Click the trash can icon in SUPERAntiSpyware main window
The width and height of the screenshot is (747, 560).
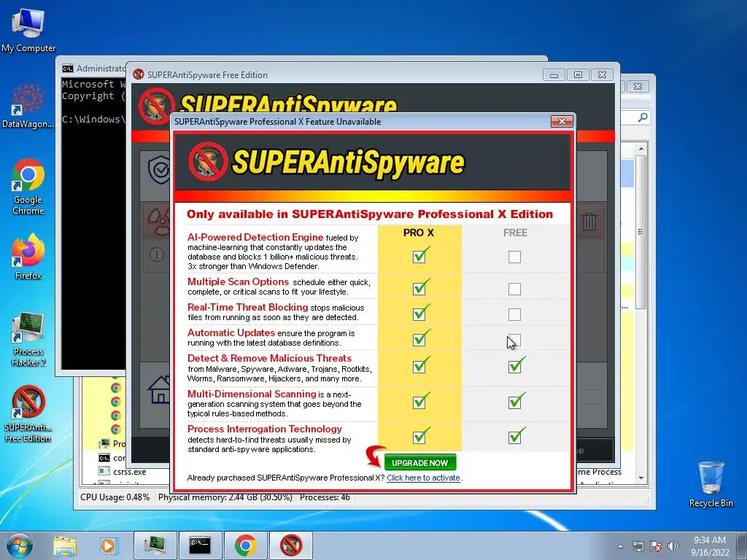(x=589, y=222)
